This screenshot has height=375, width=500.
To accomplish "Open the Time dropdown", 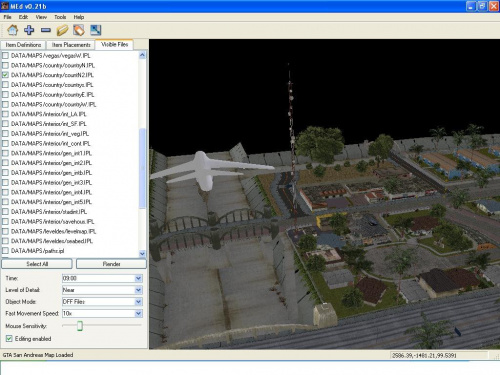I will click(138, 278).
